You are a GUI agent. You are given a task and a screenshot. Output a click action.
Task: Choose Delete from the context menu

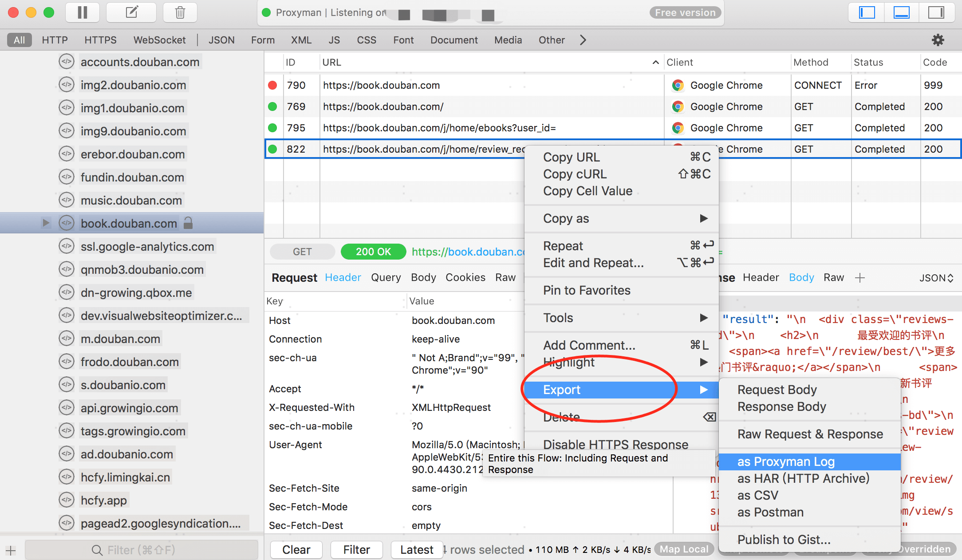[x=621, y=417]
